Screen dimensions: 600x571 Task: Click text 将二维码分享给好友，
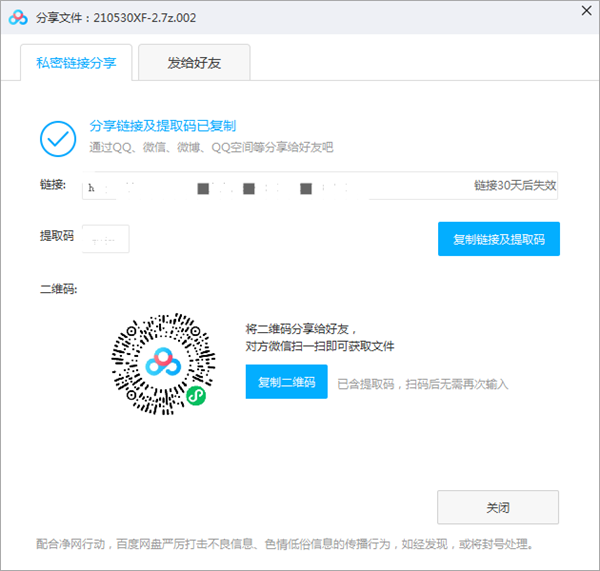(301, 329)
